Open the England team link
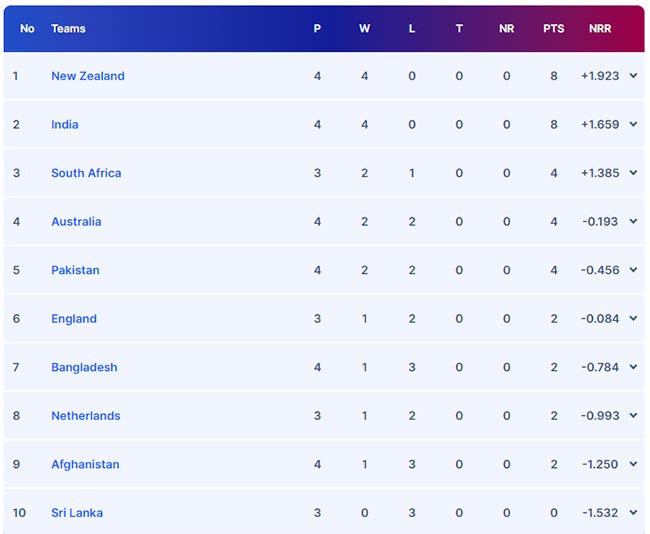Screen dimensions: 650x534 click(74, 319)
